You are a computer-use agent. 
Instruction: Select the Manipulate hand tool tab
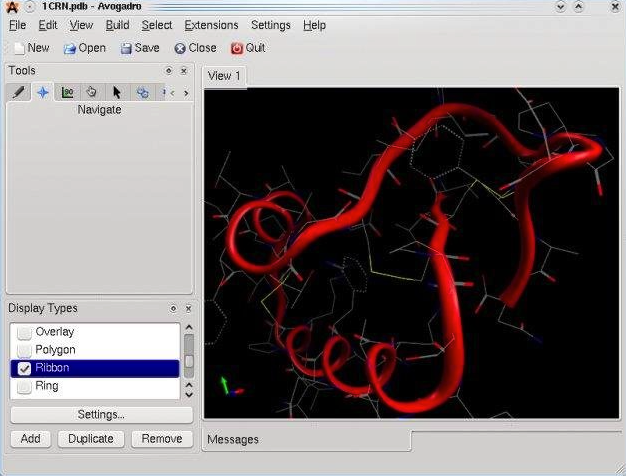(92, 92)
